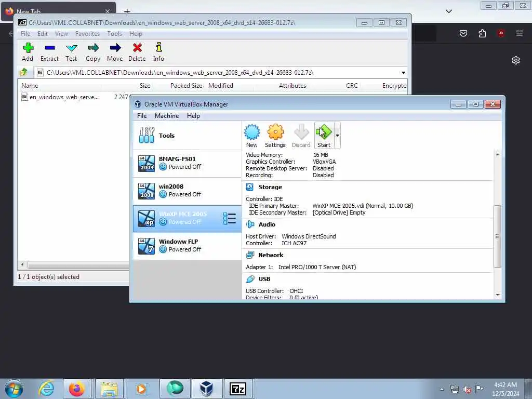The height and width of the screenshot is (399, 532).
Task: Open a new Firefox tab
Action: (127, 11)
